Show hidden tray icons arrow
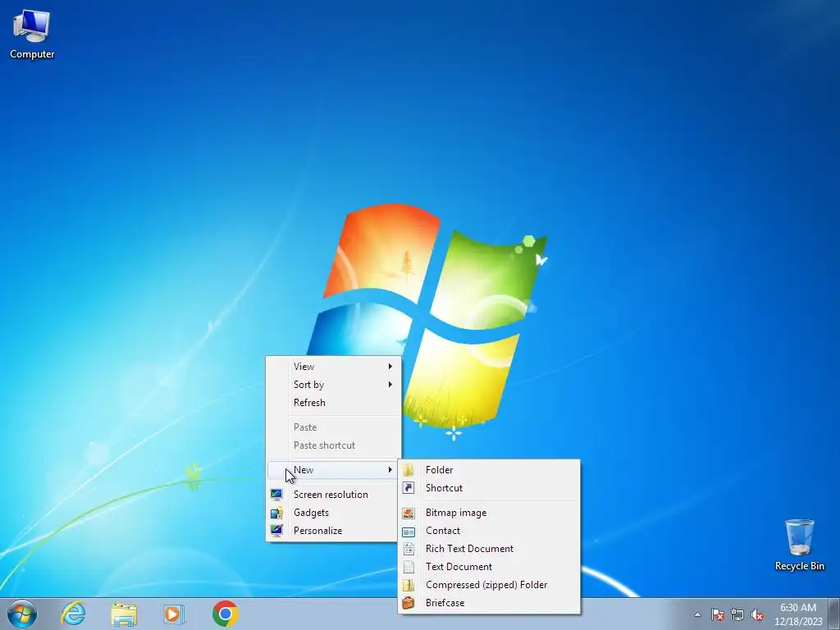 (x=697, y=614)
